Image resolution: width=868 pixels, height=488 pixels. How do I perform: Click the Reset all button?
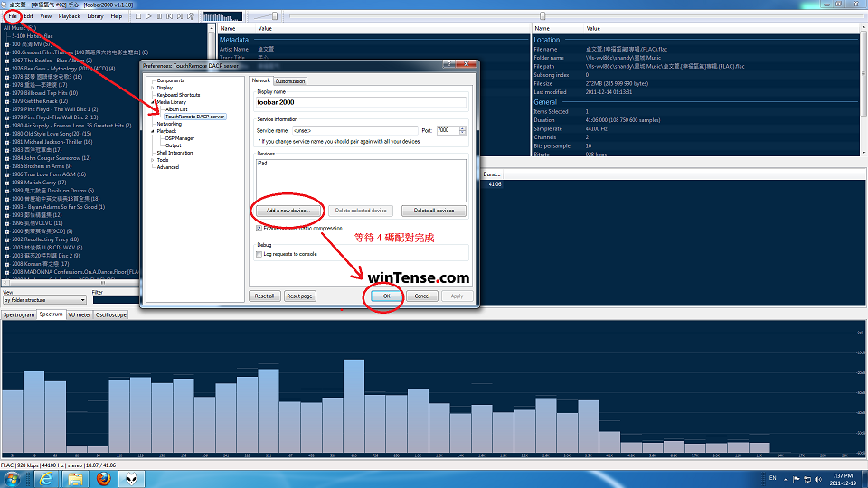coord(265,296)
